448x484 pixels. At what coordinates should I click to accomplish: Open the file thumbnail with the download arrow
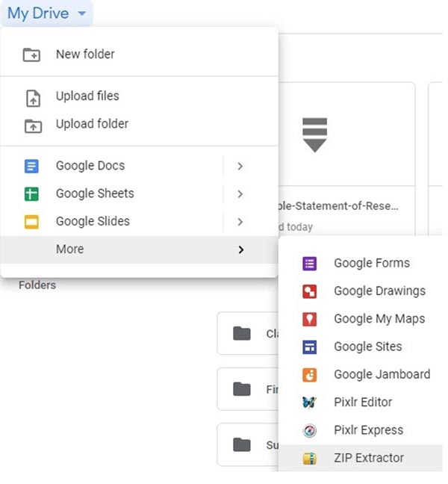(x=314, y=134)
